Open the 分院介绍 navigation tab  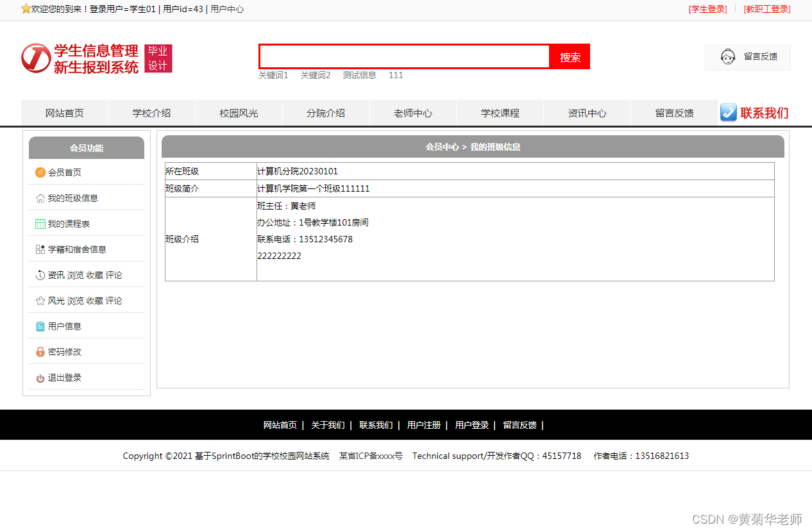(326, 113)
